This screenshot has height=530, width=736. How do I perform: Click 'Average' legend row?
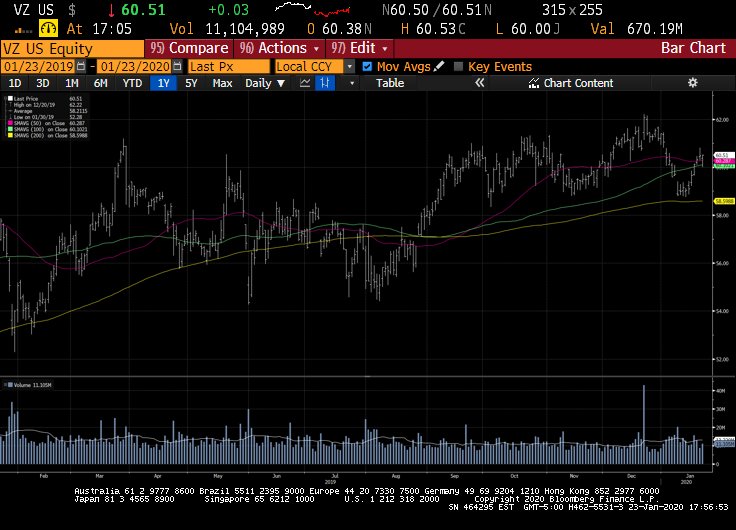tap(47, 111)
